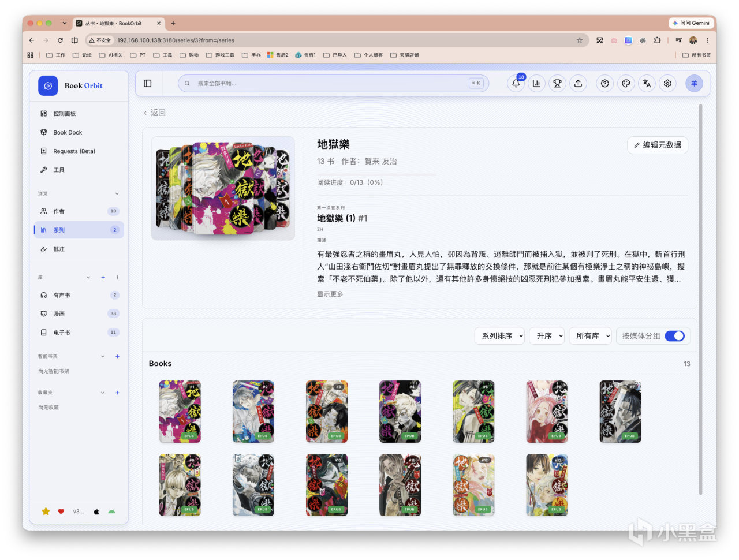Collapse the 智能书架 section chevron
The height and width of the screenshot is (560, 739).
[x=103, y=357]
